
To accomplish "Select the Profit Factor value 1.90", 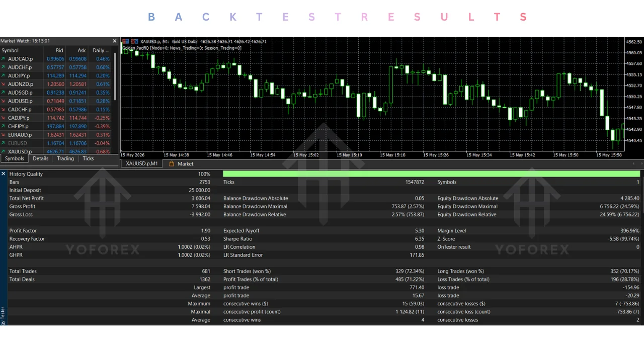I will [x=206, y=231].
